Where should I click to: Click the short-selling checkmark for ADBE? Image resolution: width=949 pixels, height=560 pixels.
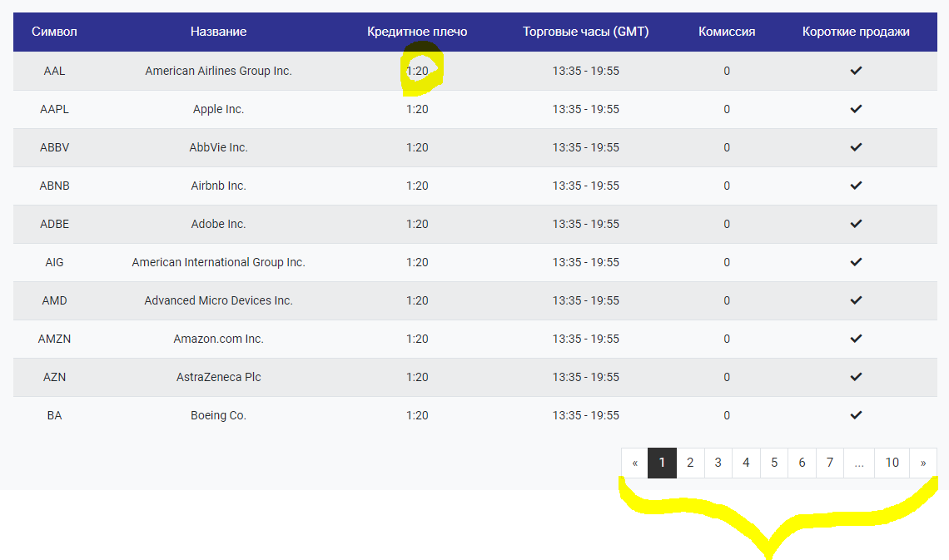(x=856, y=224)
